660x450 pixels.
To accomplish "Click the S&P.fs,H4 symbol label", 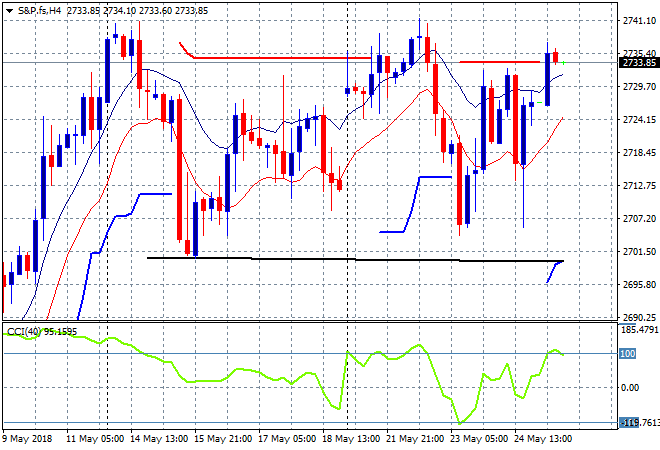I will (x=39, y=11).
